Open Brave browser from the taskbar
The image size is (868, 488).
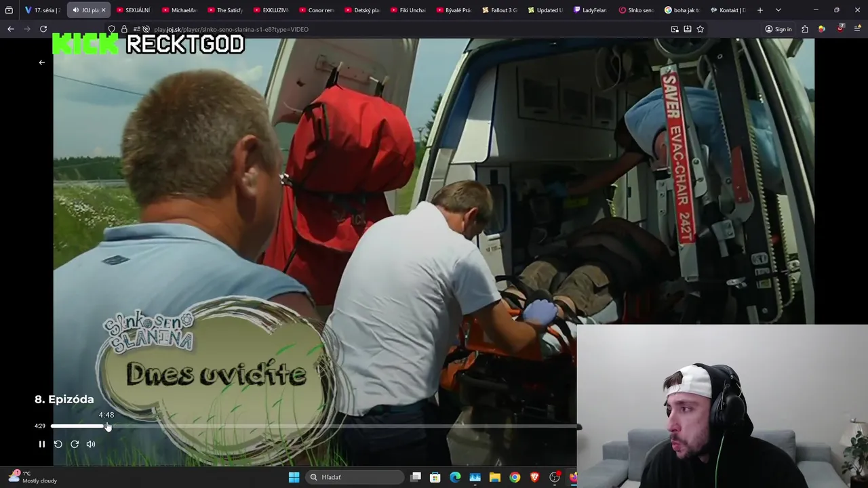534,477
